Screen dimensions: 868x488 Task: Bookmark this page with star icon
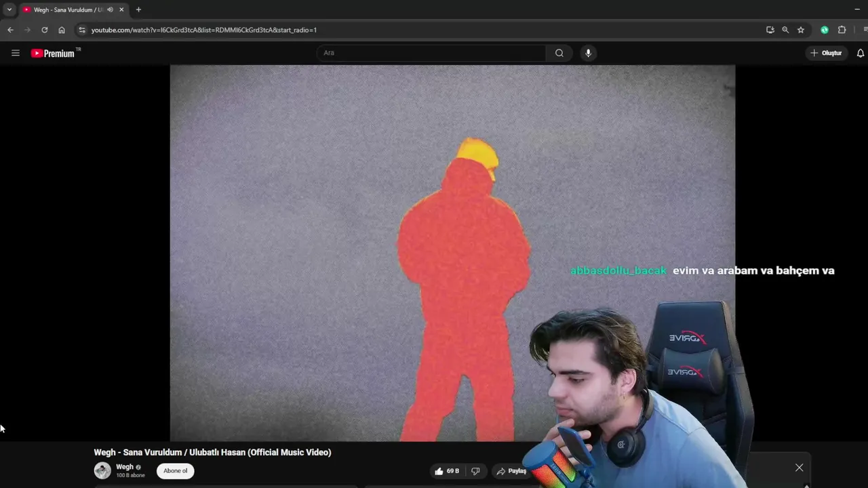tap(801, 30)
